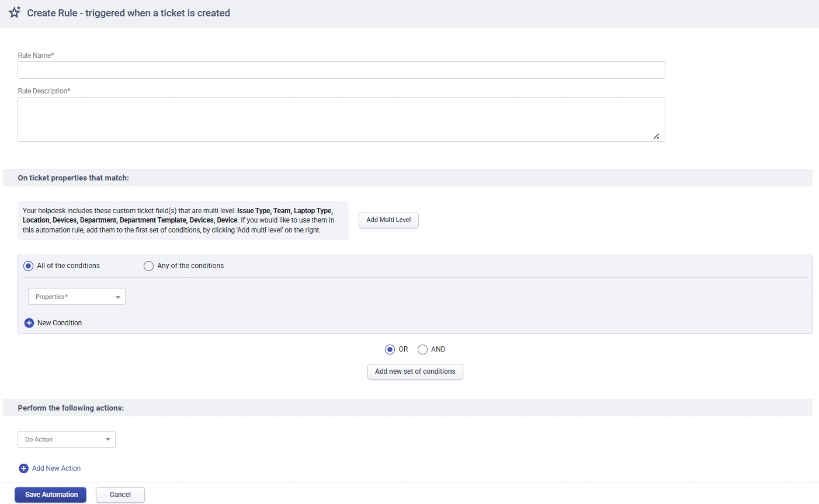The image size is (819, 504).
Task: Click the New Condition label
Action: click(60, 323)
